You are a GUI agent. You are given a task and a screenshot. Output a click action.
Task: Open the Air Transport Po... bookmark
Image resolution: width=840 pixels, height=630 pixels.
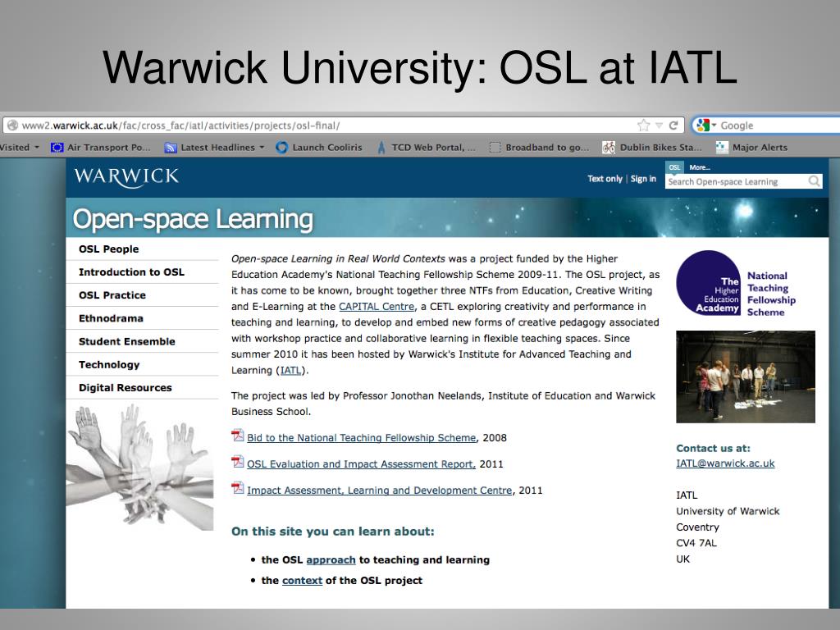pos(101,148)
